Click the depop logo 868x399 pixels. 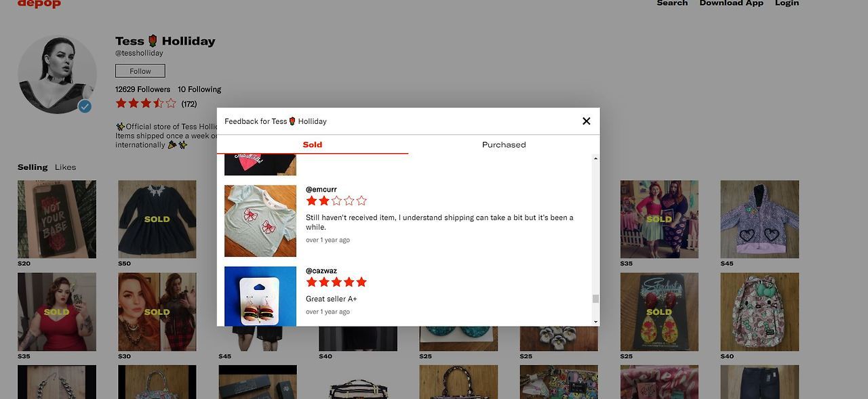click(39, 3)
